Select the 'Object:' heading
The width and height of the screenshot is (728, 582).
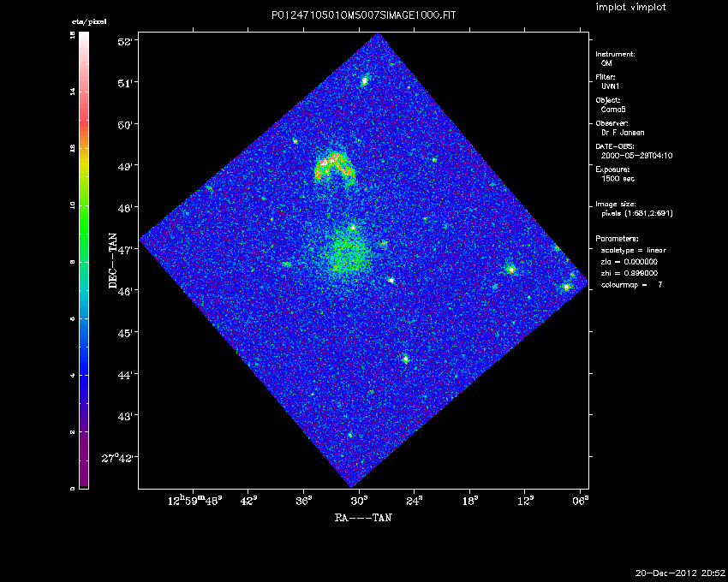coord(608,100)
